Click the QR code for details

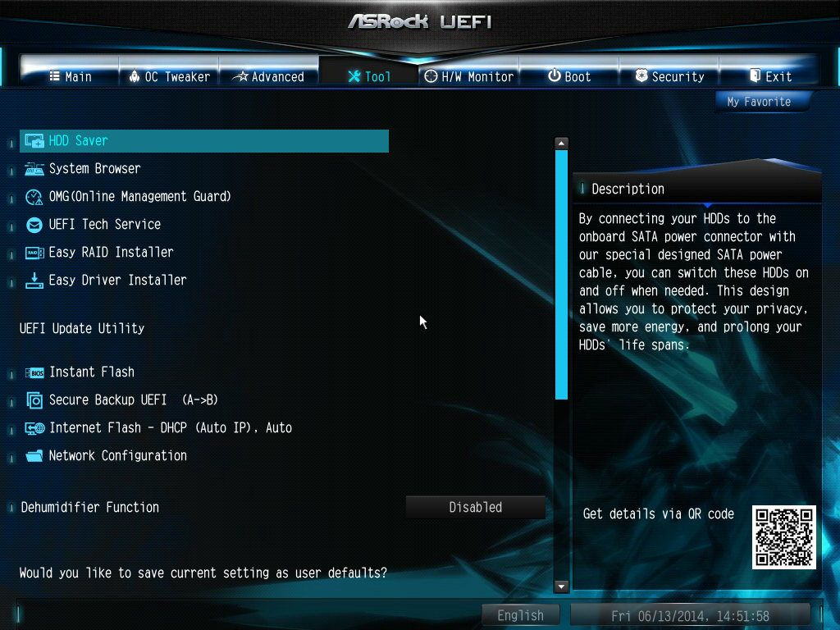click(x=784, y=537)
